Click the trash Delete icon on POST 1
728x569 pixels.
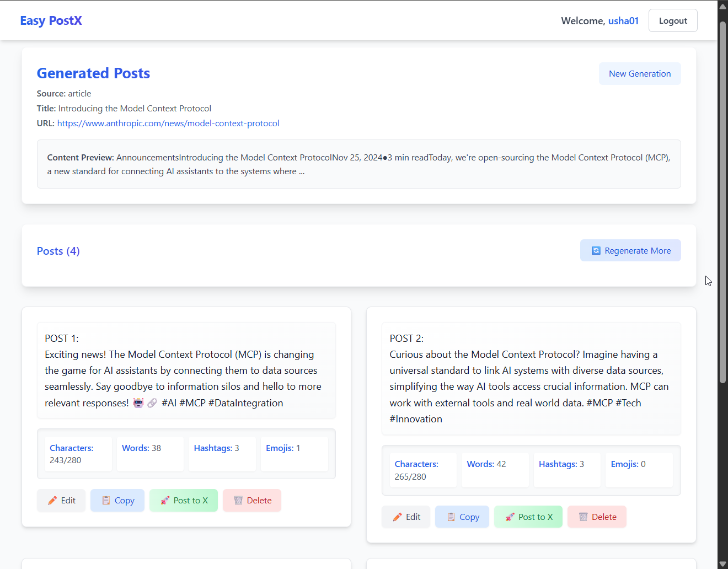click(x=239, y=500)
